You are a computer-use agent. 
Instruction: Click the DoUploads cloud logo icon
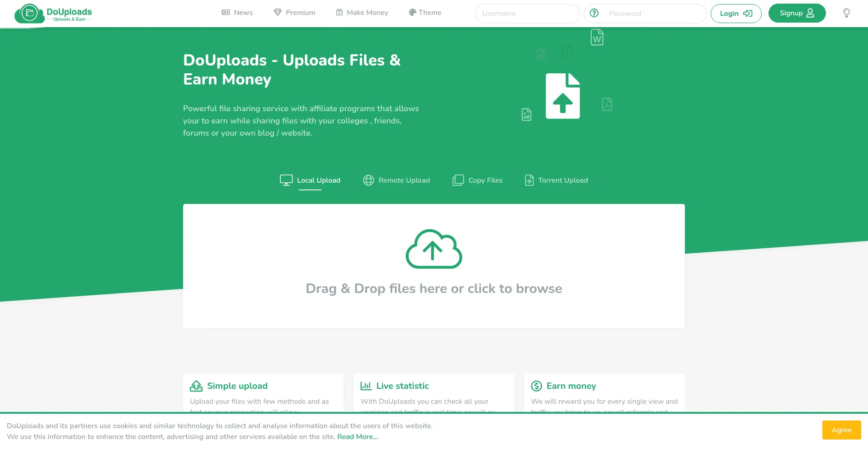click(x=29, y=14)
